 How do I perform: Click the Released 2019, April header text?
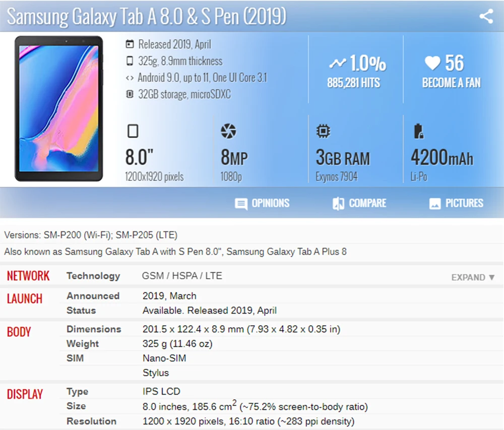coord(174,44)
